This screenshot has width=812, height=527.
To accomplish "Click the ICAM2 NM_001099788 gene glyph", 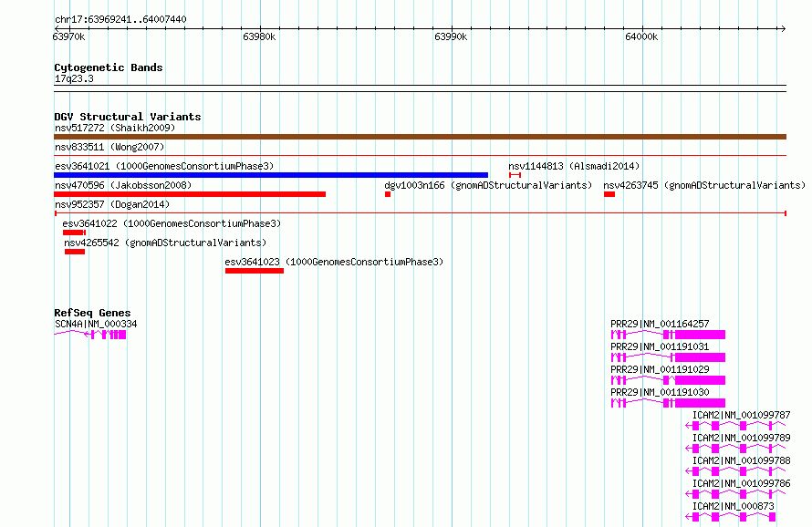I will coord(735,471).
